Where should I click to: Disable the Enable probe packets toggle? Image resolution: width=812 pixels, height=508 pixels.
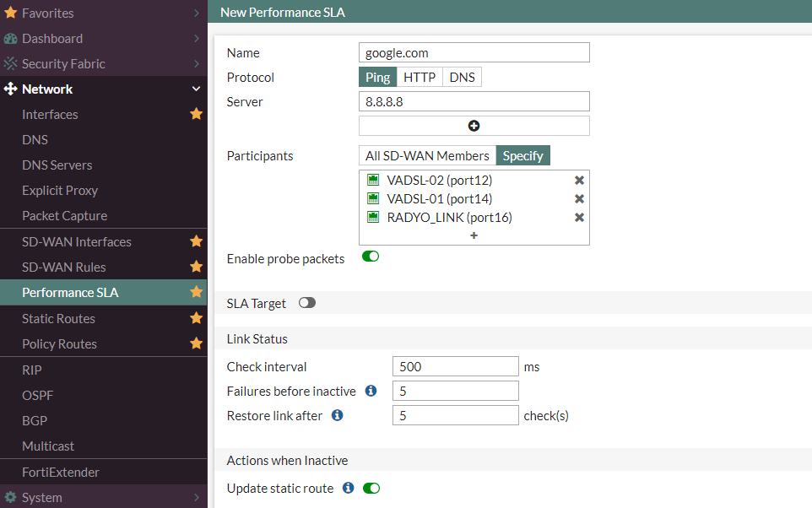(x=371, y=257)
